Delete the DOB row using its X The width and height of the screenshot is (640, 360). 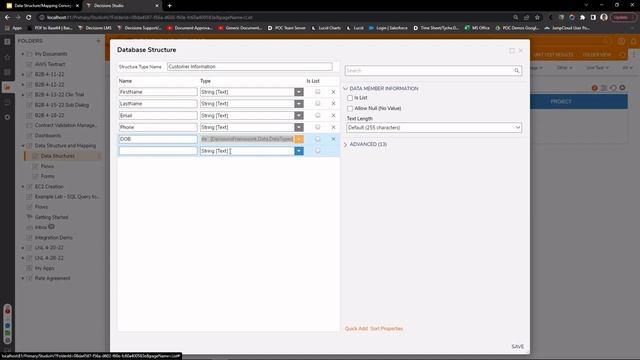[333, 139]
